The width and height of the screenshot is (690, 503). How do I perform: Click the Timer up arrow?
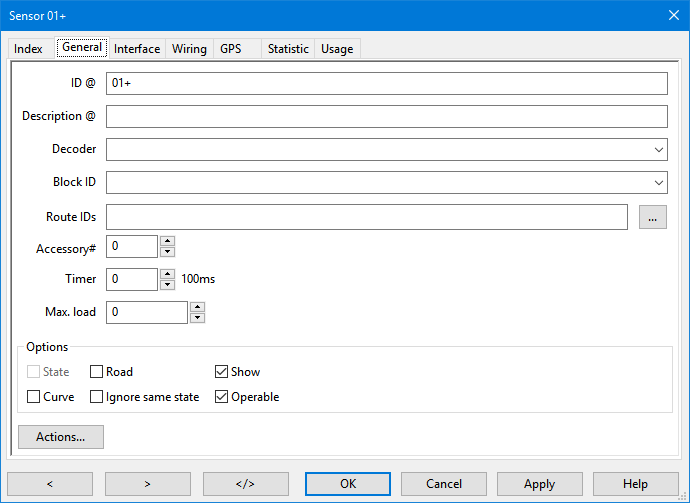tap(167, 273)
